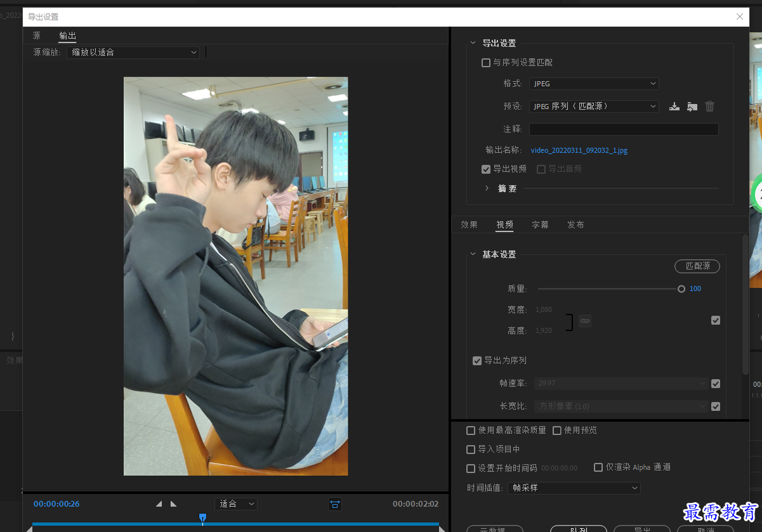Open the preview zoom level dropdown
This screenshot has width=762, height=532.
click(236, 504)
